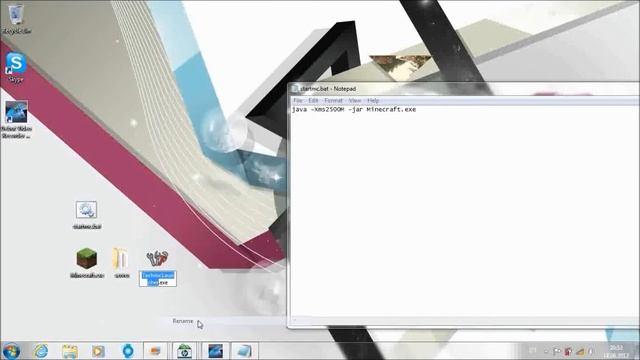Click the file rename edit box

(158, 279)
